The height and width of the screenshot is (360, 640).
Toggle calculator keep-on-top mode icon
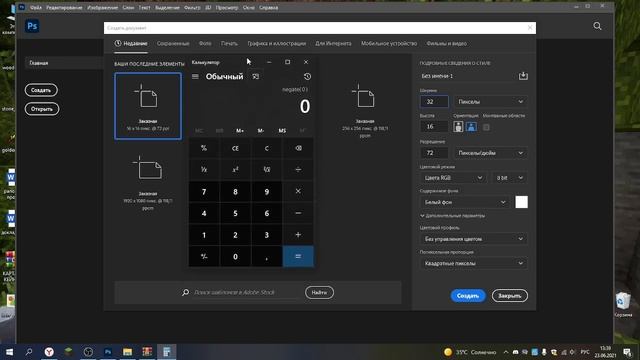pyautogui.click(x=256, y=76)
